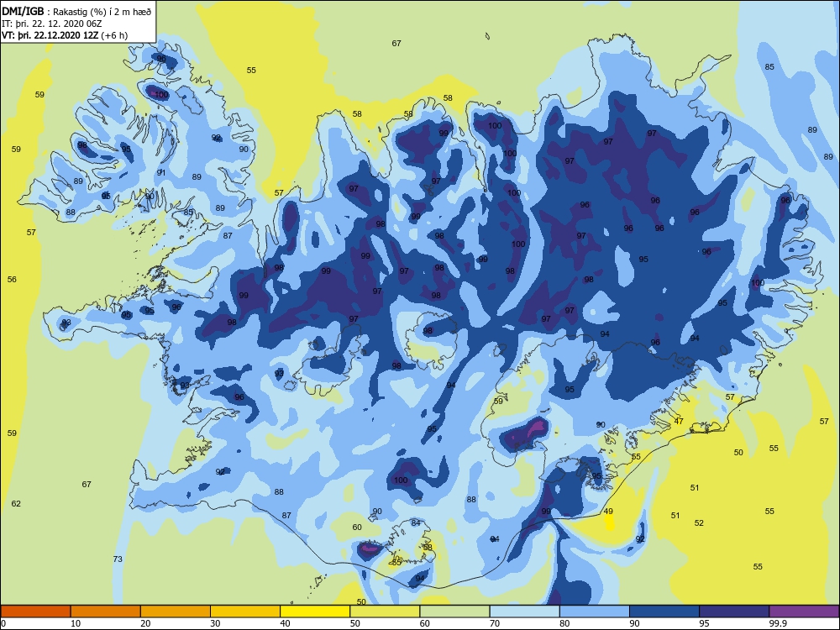This screenshot has height=630, width=840.
Task: Click the humidity reading 47
Action: (x=679, y=422)
